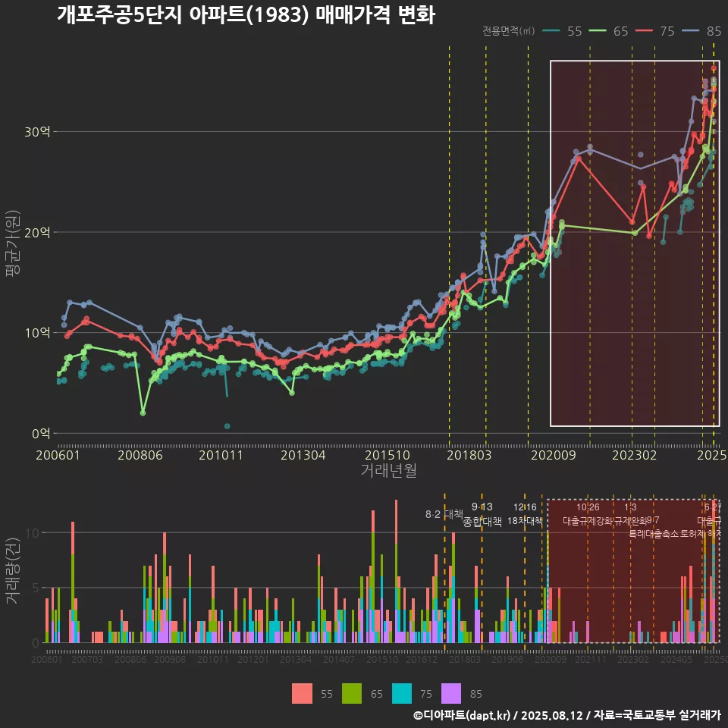Click the 10억 y-axis label

pos(37,333)
